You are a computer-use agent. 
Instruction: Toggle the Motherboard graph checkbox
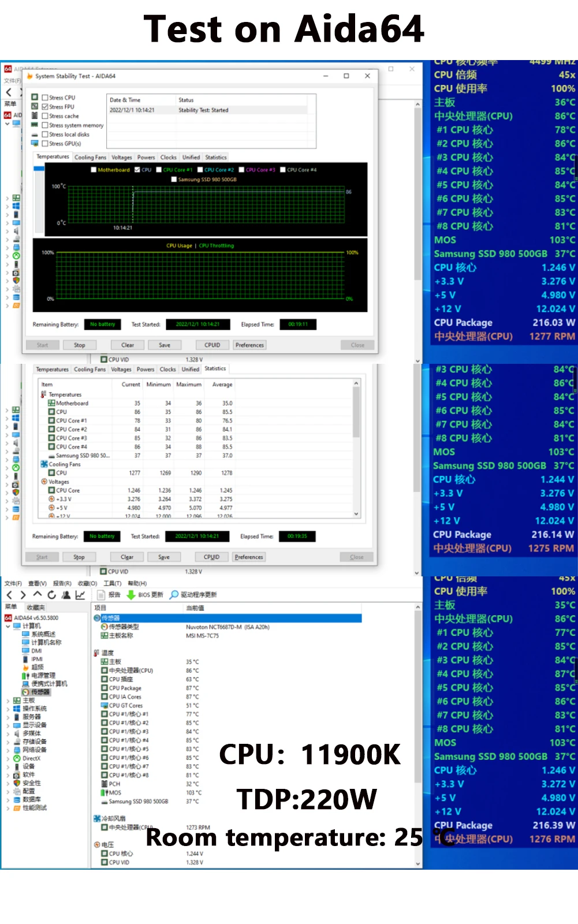point(94,170)
